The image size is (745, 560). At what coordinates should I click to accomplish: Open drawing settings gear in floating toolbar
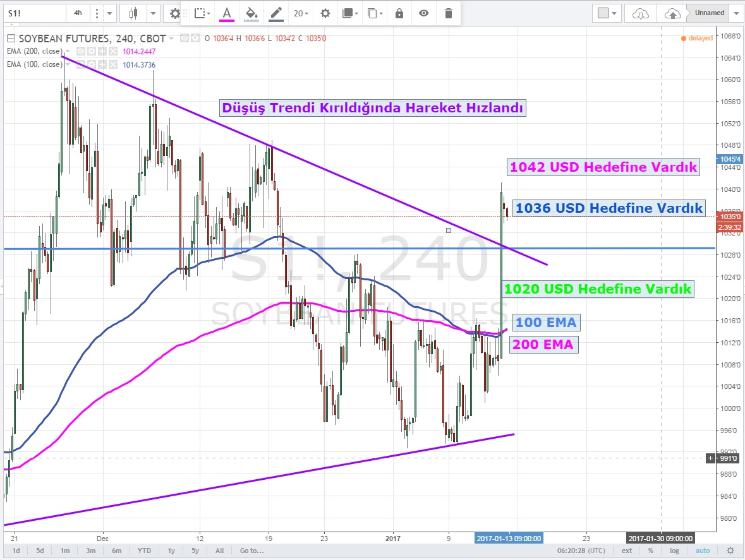pos(325,13)
